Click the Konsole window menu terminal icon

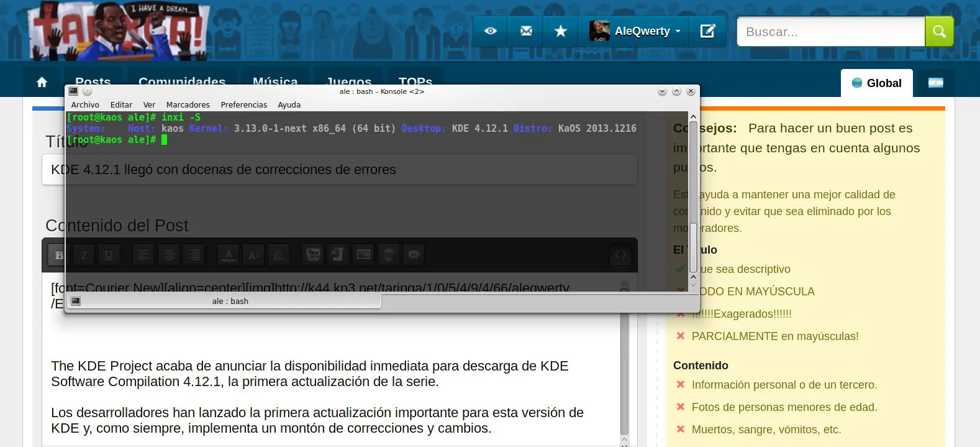(73, 91)
